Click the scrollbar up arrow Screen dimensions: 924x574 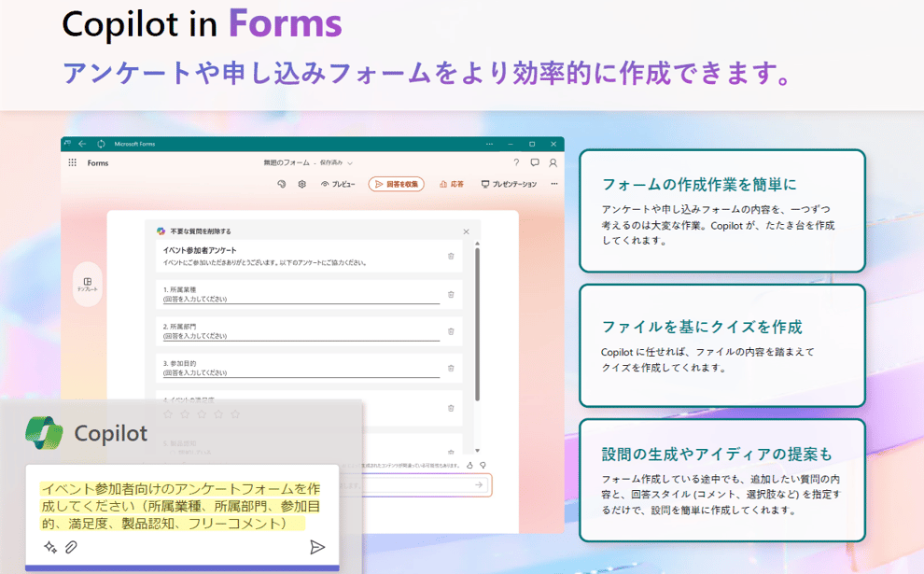pyautogui.click(x=477, y=244)
